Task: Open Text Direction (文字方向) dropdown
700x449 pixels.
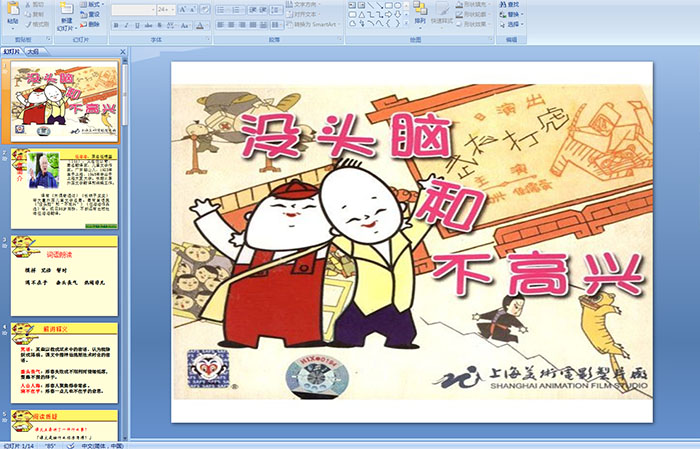Action: pyautogui.click(x=303, y=4)
